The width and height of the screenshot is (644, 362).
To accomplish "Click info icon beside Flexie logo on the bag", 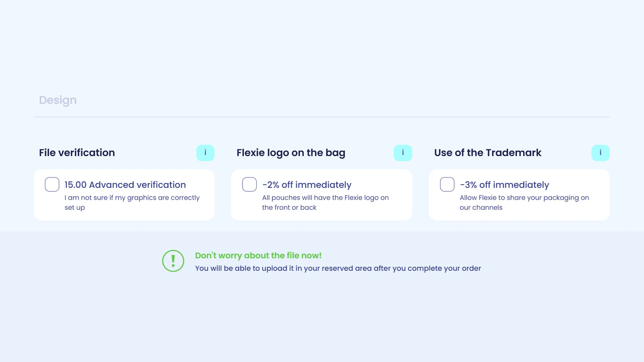I will (403, 153).
